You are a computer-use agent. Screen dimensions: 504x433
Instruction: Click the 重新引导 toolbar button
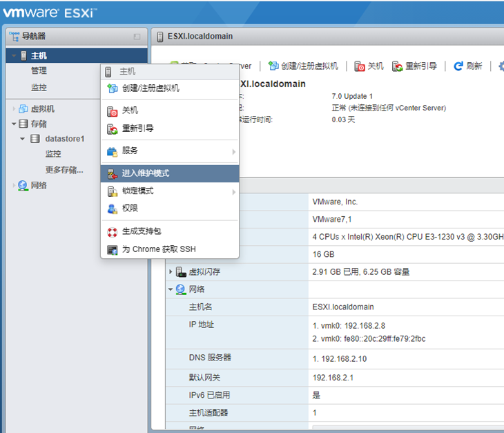click(x=415, y=66)
